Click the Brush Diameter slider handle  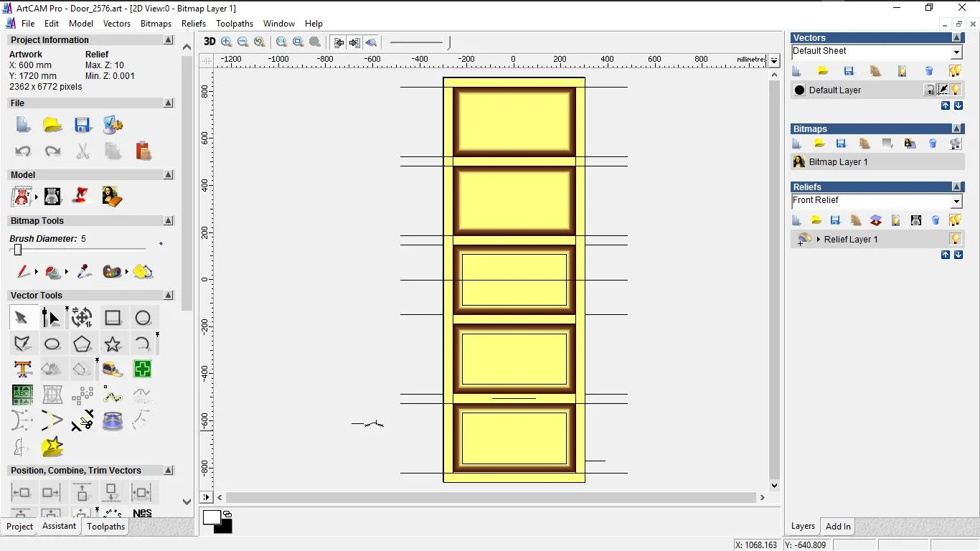(x=18, y=250)
